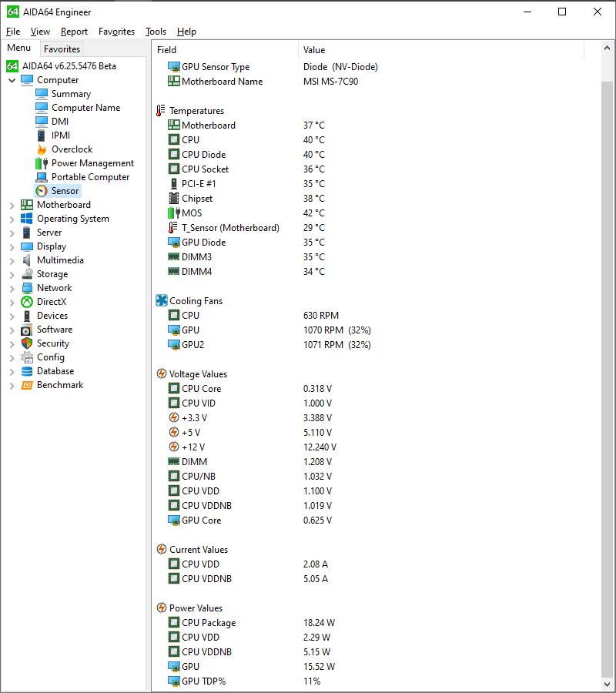Image resolution: width=616 pixels, height=693 pixels.
Task: Click the Software disc icon
Action: [27, 330]
